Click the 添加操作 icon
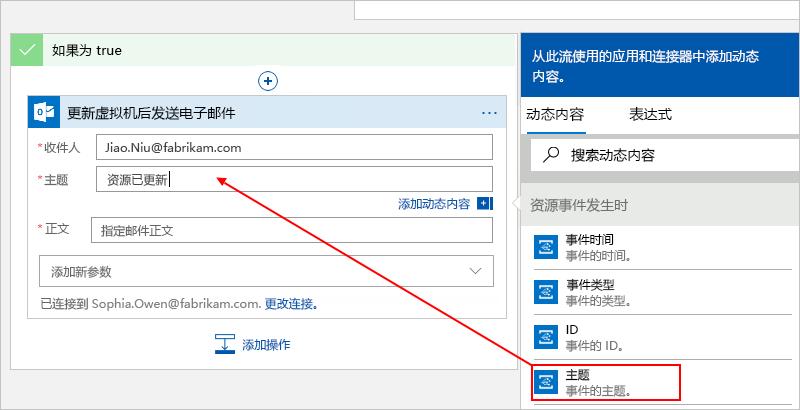Viewport: 800px width, 410px height. [224, 344]
